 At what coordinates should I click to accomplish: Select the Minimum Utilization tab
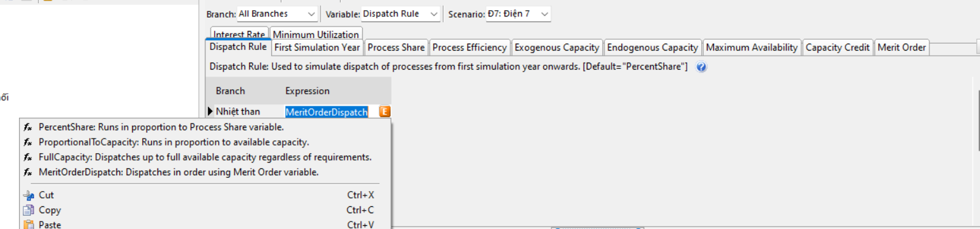click(x=315, y=34)
